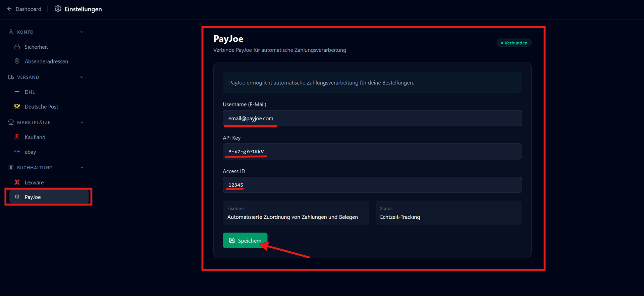Click the PayJoe logo icon in sidebar
Image resolution: width=644 pixels, height=296 pixels.
point(17,197)
